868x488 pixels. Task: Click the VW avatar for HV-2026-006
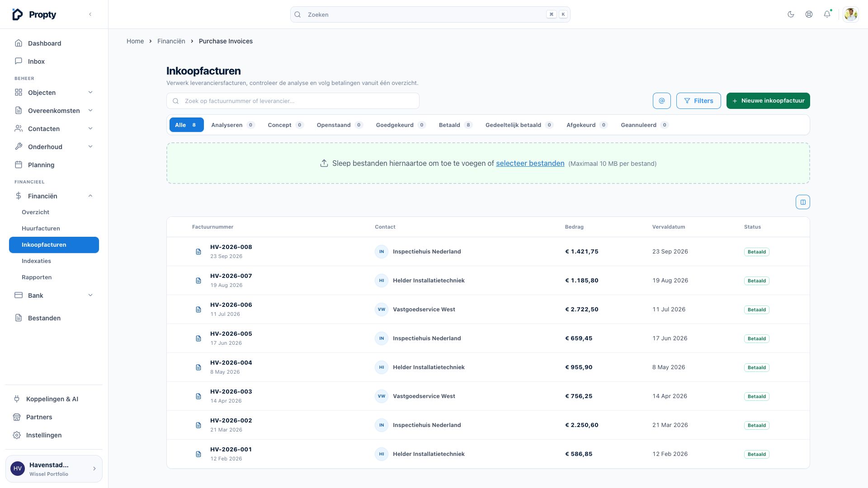[x=382, y=310]
